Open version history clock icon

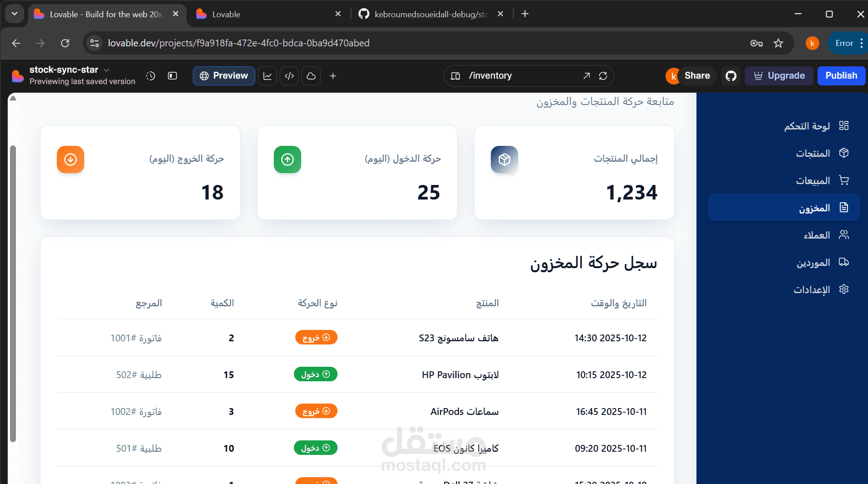[151, 76]
